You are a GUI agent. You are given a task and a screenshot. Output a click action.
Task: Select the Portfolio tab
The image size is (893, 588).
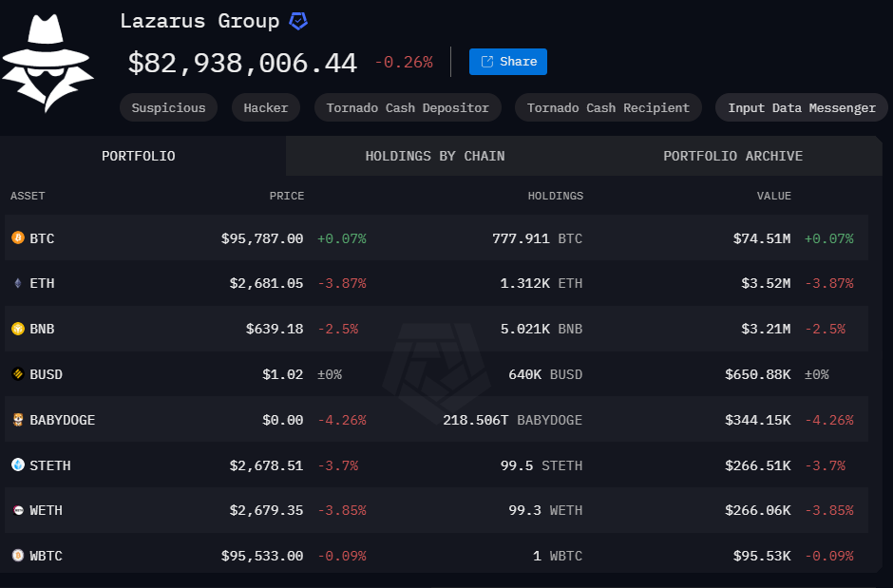pos(139,156)
